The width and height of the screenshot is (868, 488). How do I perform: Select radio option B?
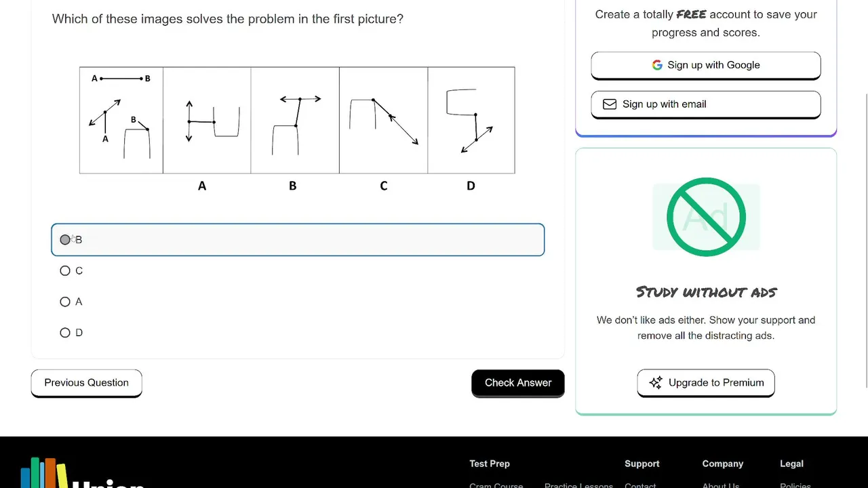[x=65, y=240]
